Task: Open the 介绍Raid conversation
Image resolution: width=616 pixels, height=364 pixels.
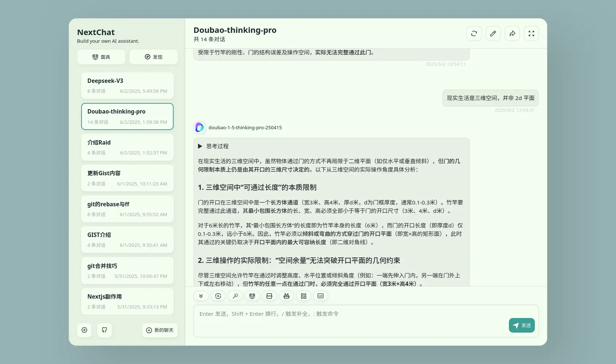Action: (x=127, y=147)
